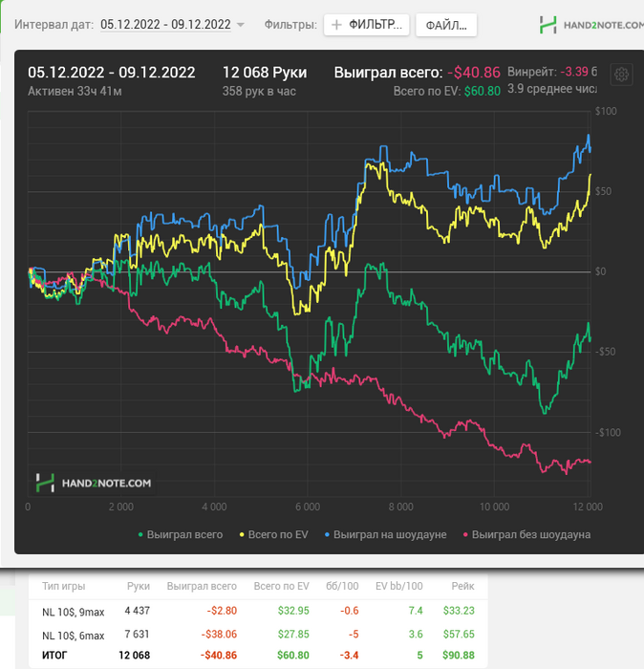Viewport: 644px width, 669px height.
Task: Click the '6 000' x-axis label
Action: pyautogui.click(x=308, y=507)
